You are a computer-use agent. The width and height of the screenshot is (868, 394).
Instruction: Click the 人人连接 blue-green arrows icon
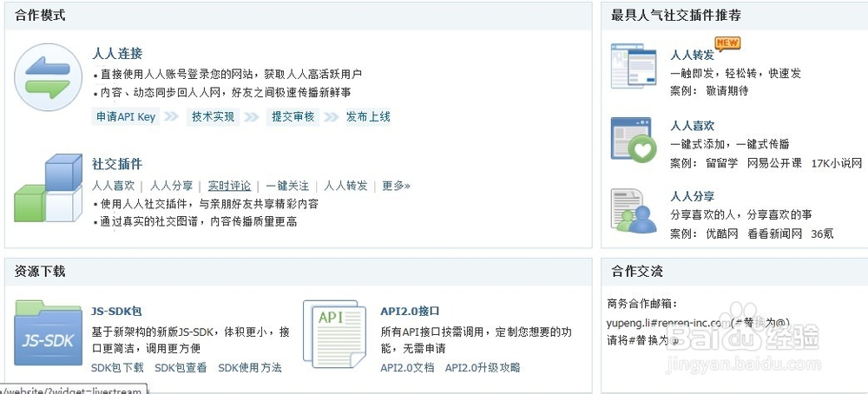pyautogui.click(x=48, y=78)
